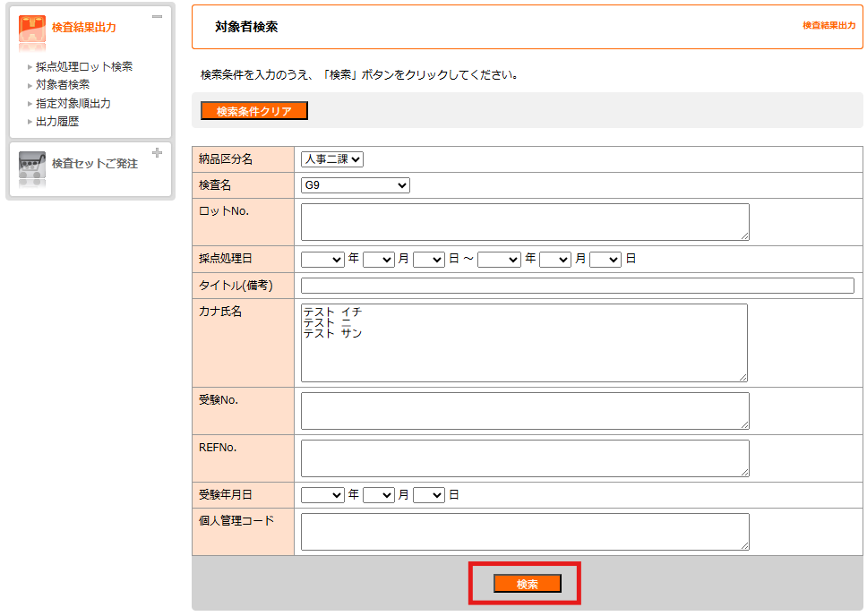Click the orange 検索 button
The width and height of the screenshot is (867, 616).
(527, 584)
